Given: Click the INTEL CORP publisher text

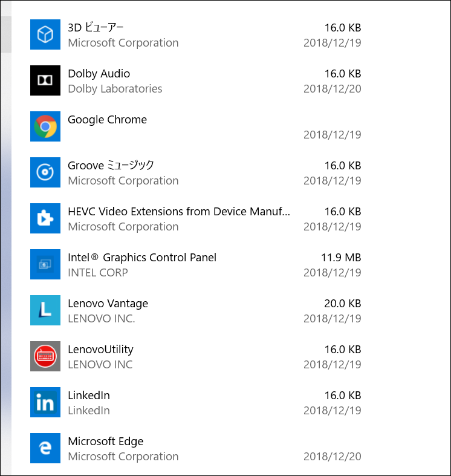Looking at the screenshot, I should click(x=98, y=273).
